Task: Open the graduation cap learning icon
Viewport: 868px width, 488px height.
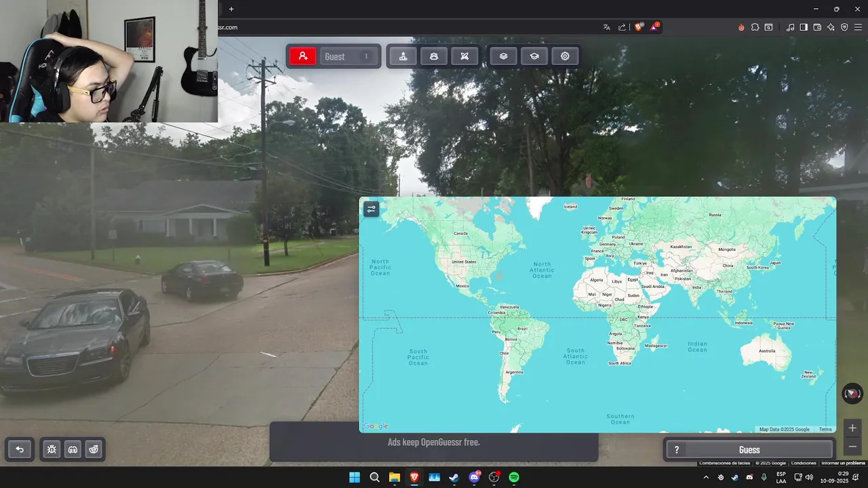Action: coord(534,56)
